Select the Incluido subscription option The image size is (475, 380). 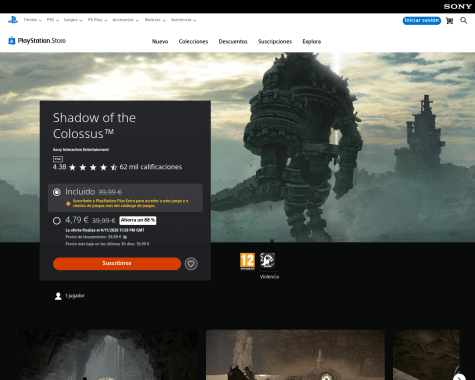(x=57, y=192)
